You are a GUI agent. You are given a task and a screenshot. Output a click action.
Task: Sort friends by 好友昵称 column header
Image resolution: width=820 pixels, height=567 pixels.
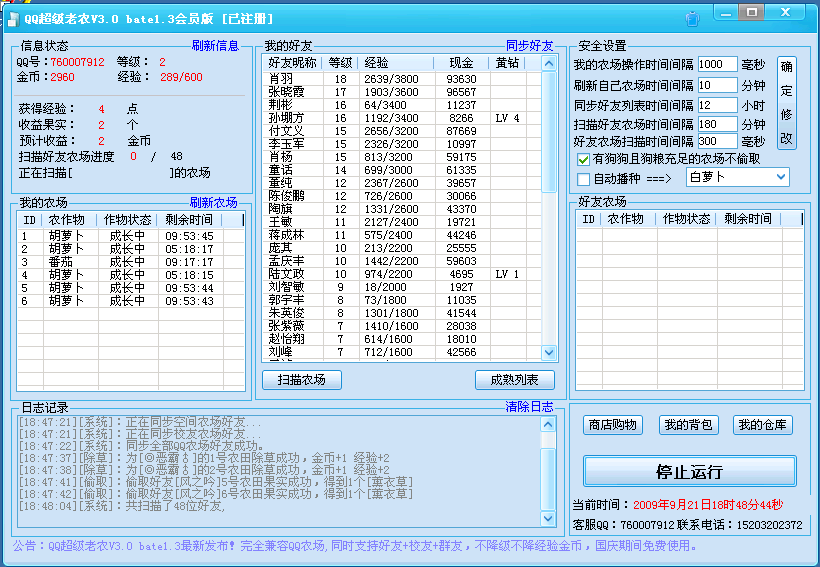coord(292,63)
